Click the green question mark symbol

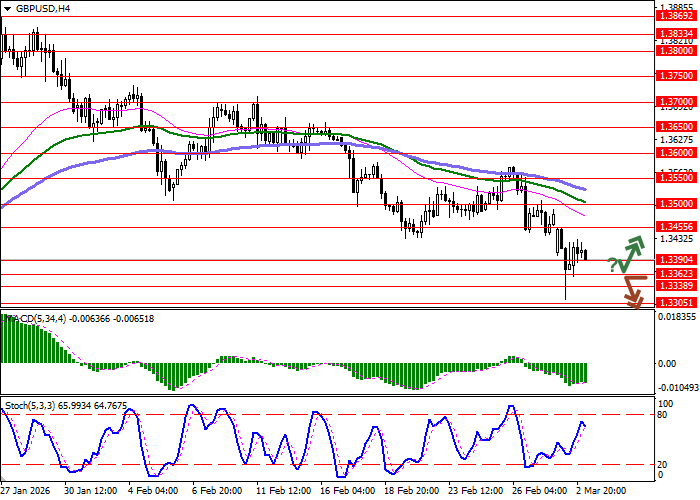pyautogui.click(x=612, y=263)
